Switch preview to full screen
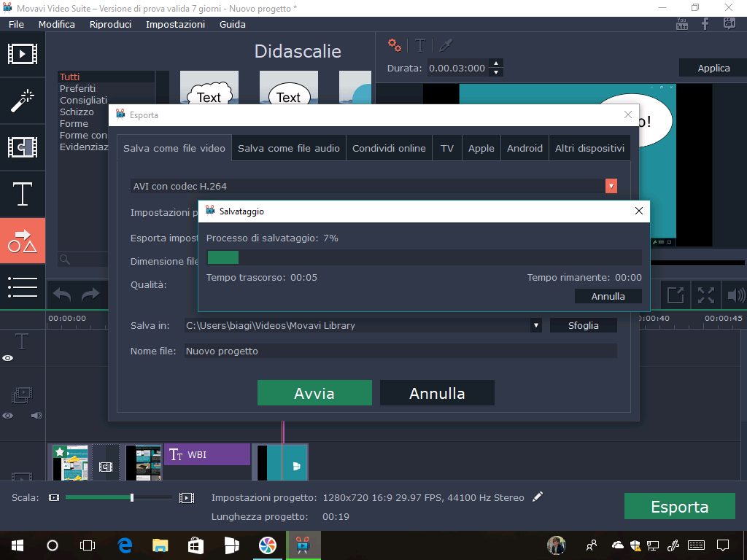747x560 pixels. [706, 295]
